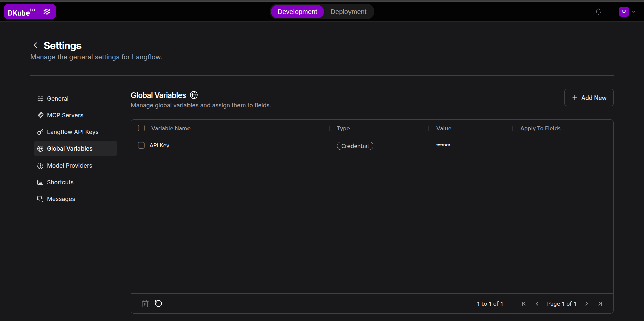Select Global Variables in sidebar
Viewport: 644px width, 321px height.
coord(75,149)
